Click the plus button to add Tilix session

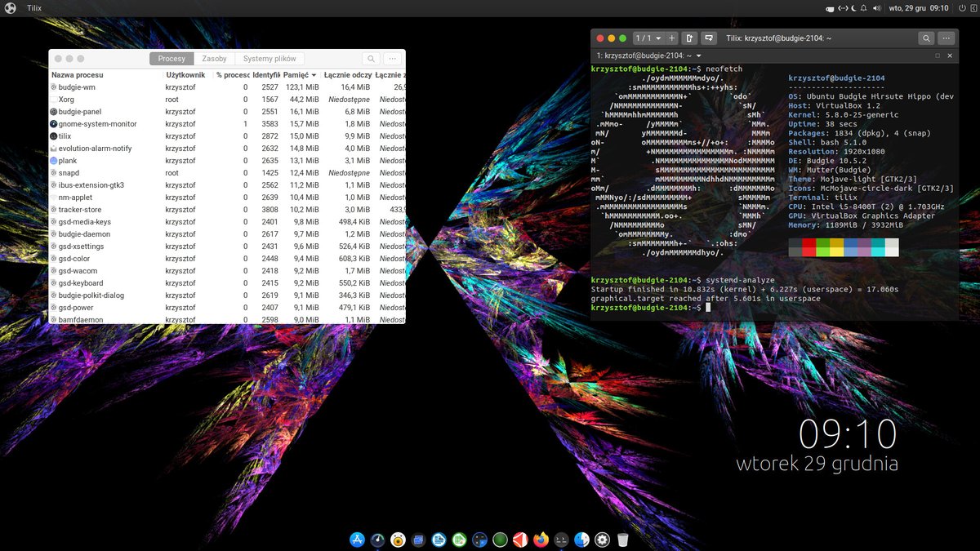[x=672, y=38]
